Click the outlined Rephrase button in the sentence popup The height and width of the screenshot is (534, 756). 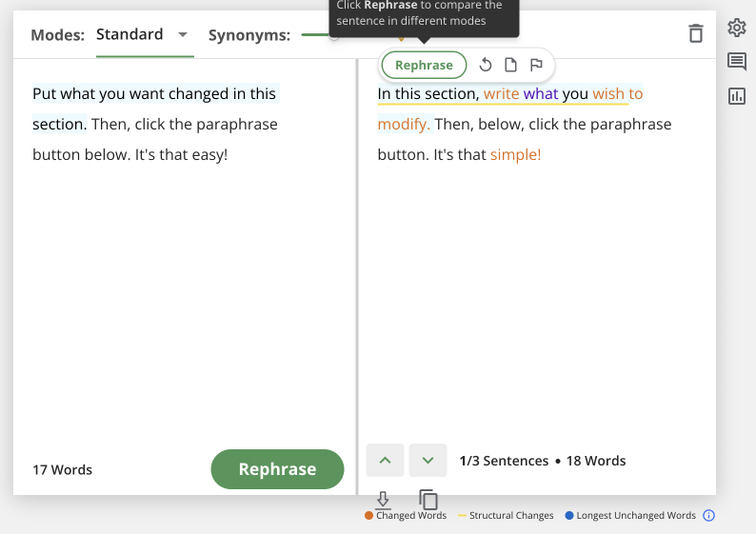click(424, 65)
